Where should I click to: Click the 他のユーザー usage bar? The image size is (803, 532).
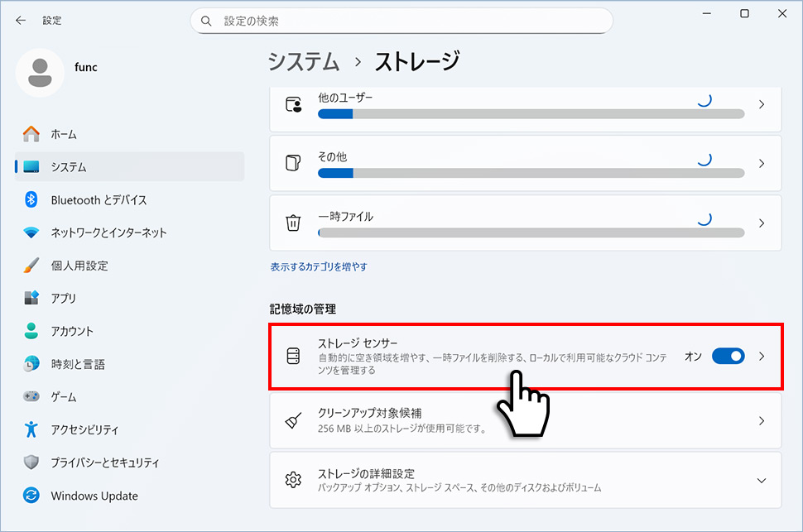530,113
